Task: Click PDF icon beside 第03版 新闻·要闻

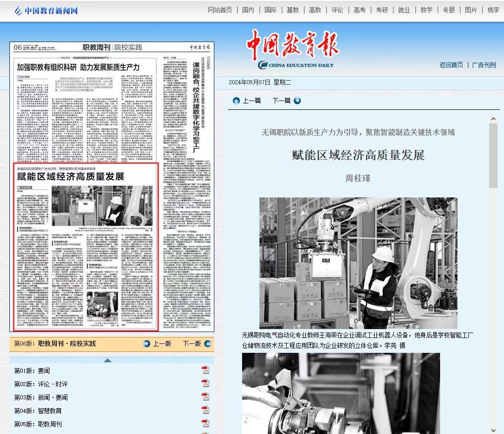Action: pyautogui.click(x=205, y=397)
